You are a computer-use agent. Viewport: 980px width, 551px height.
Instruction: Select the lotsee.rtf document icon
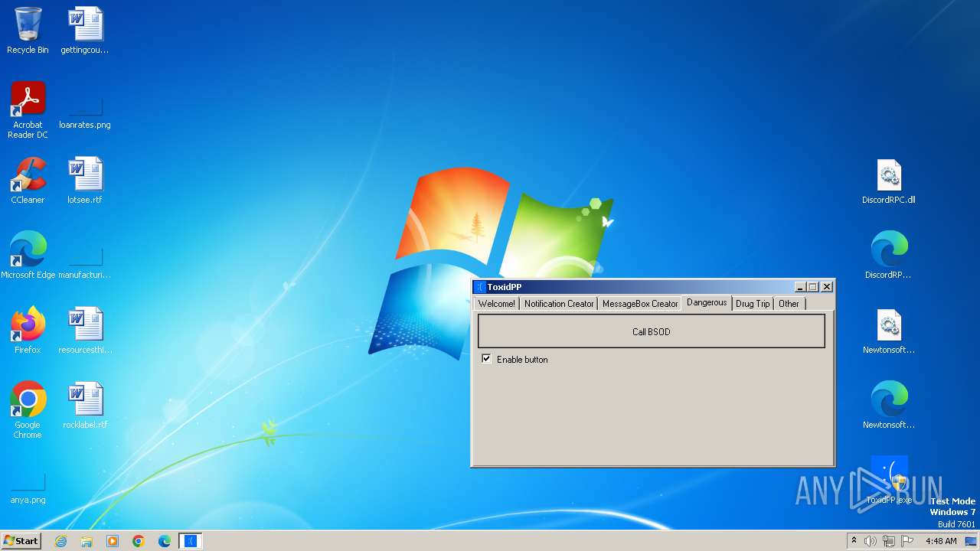[85, 181]
